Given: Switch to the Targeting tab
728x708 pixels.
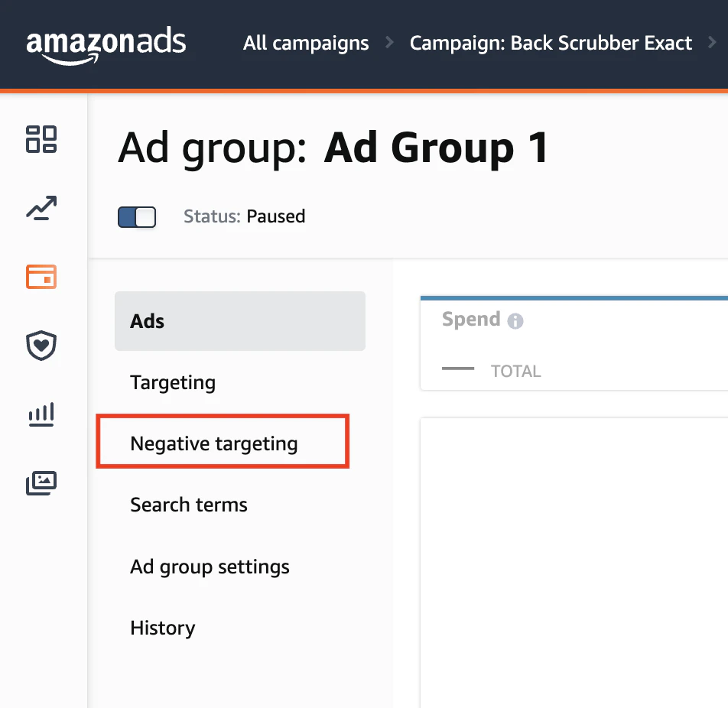Looking at the screenshot, I should 173,382.
